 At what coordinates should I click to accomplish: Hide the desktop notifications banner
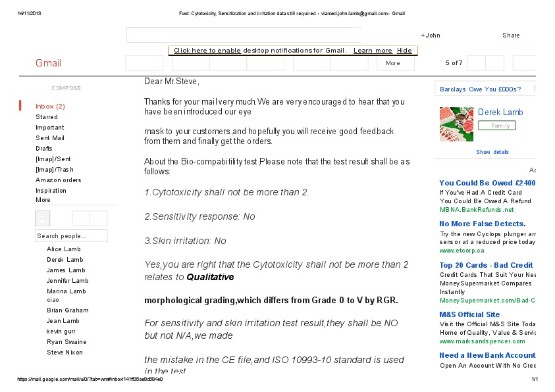point(404,51)
